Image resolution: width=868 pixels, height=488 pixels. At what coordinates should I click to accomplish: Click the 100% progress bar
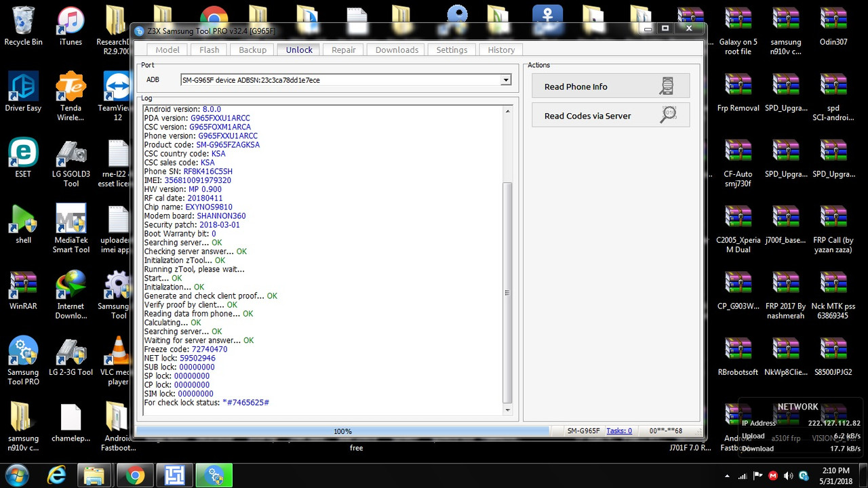click(x=342, y=431)
